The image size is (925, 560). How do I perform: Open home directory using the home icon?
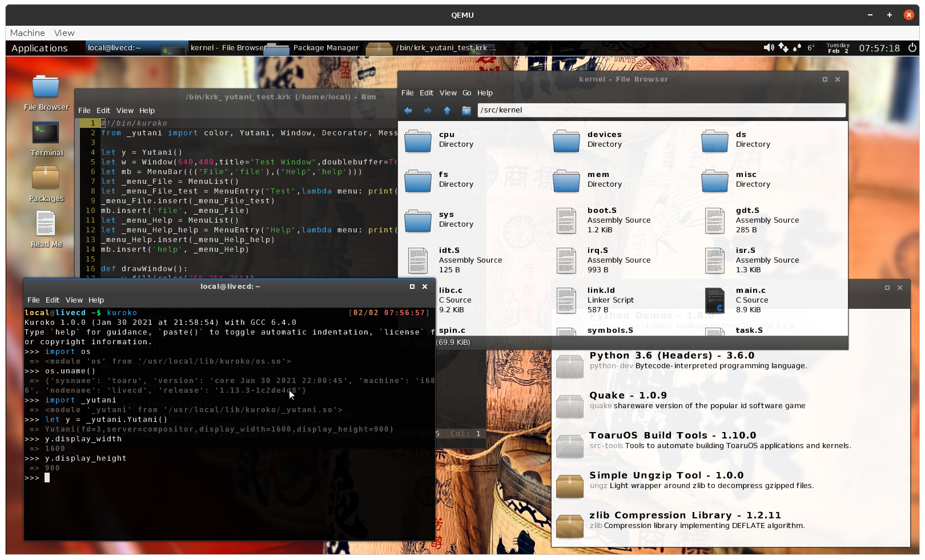tap(466, 110)
